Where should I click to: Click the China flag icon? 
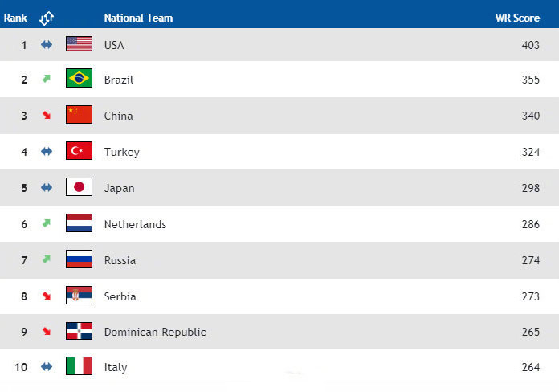click(79, 115)
